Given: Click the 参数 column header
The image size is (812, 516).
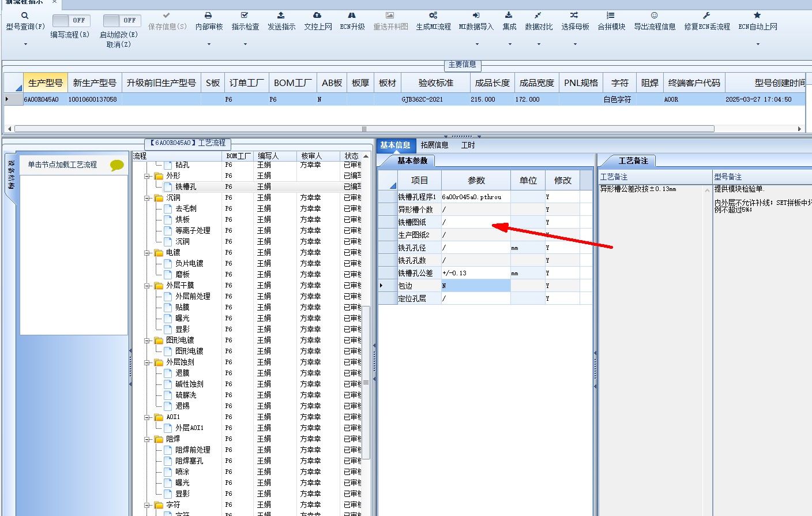Looking at the screenshot, I should [x=476, y=181].
